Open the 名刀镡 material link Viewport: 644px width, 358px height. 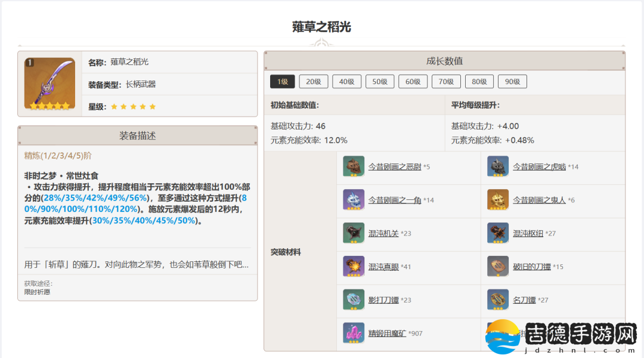point(524,300)
